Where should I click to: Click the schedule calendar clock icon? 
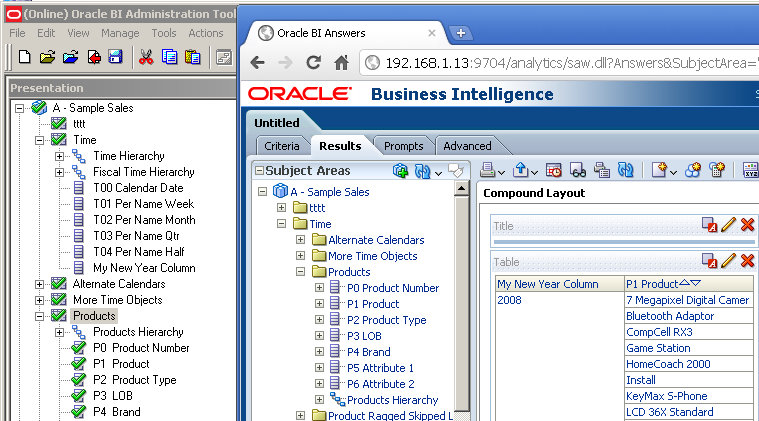pyautogui.click(x=553, y=170)
